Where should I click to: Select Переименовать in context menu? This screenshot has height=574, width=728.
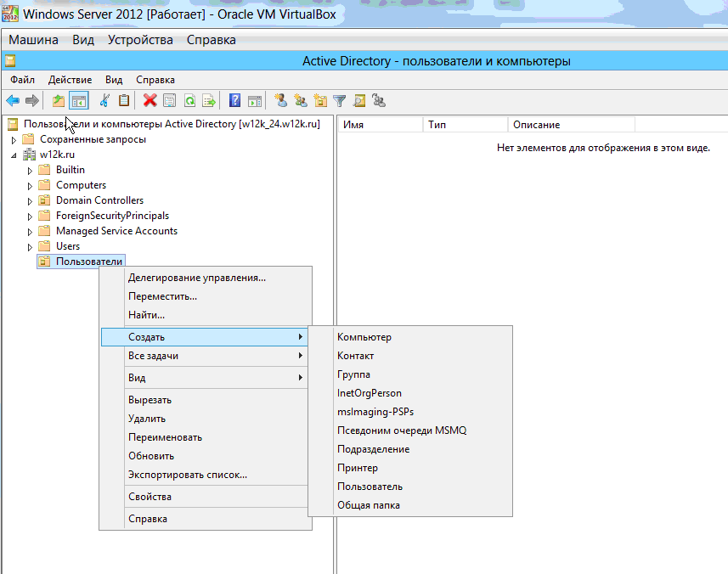coord(204,437)
